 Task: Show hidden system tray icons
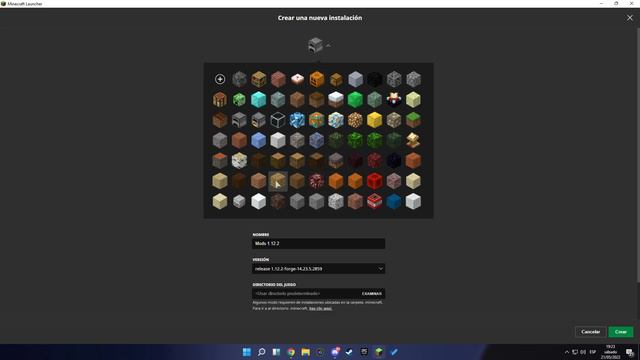tap(567, 352)
